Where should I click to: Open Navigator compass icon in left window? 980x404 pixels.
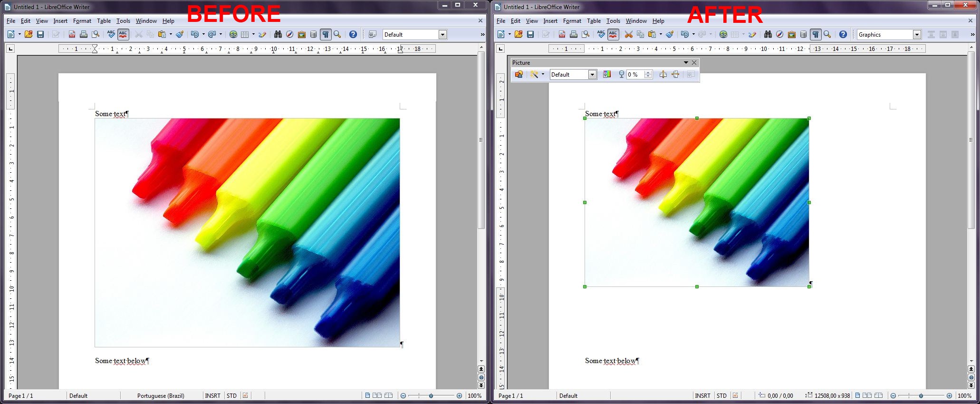289,34
